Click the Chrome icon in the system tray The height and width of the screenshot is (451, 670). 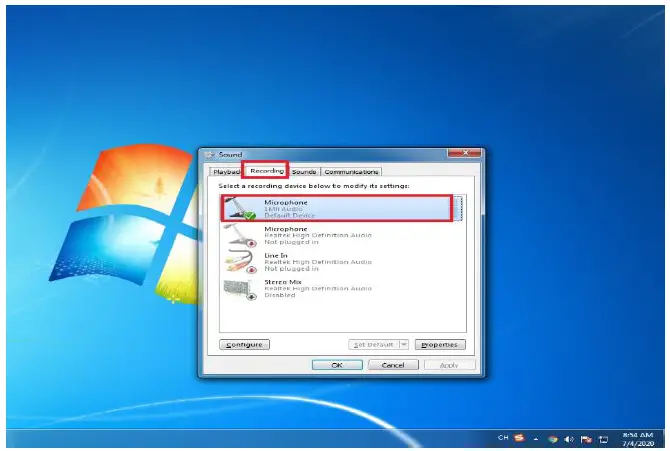click(x=552, y=439)
